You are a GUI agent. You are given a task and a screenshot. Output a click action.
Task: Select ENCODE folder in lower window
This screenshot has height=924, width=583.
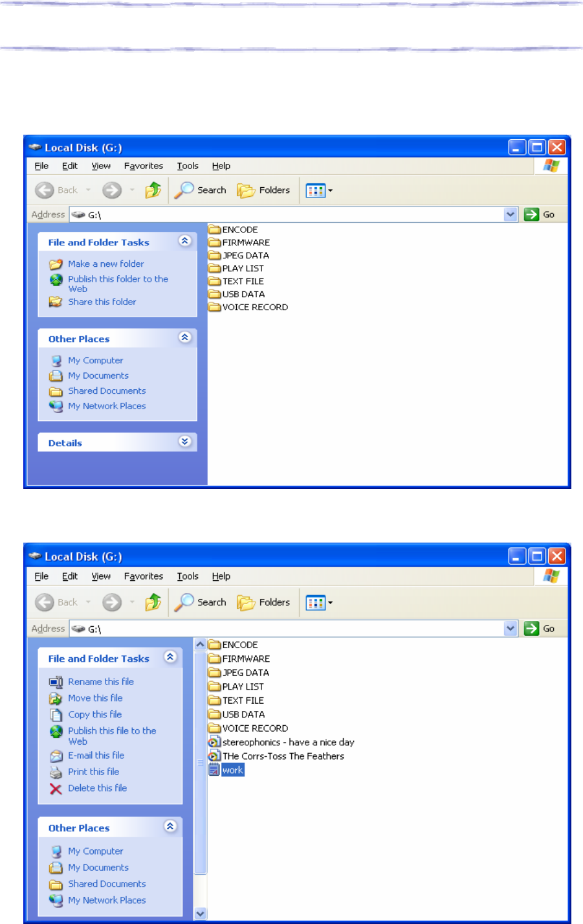[234, 645]
